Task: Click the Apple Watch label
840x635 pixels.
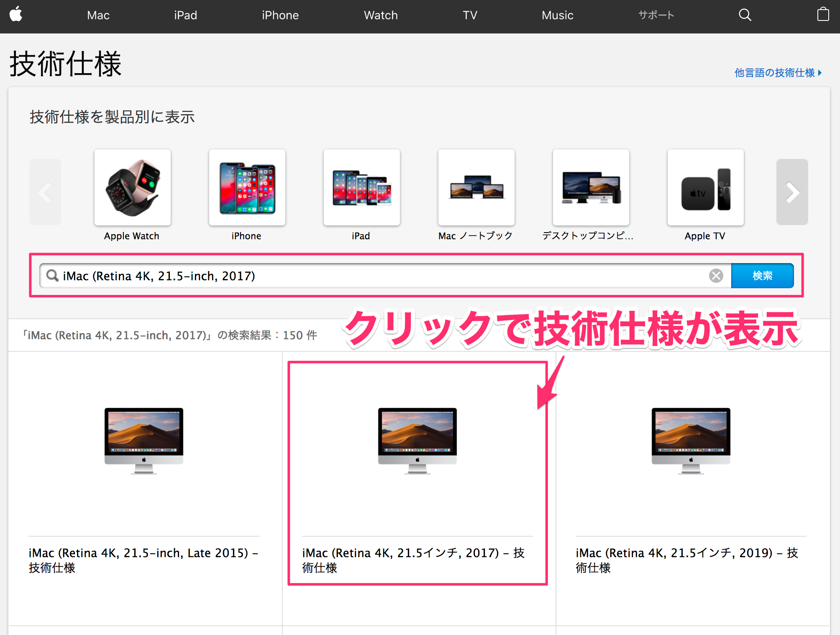Action: [132, 236]
